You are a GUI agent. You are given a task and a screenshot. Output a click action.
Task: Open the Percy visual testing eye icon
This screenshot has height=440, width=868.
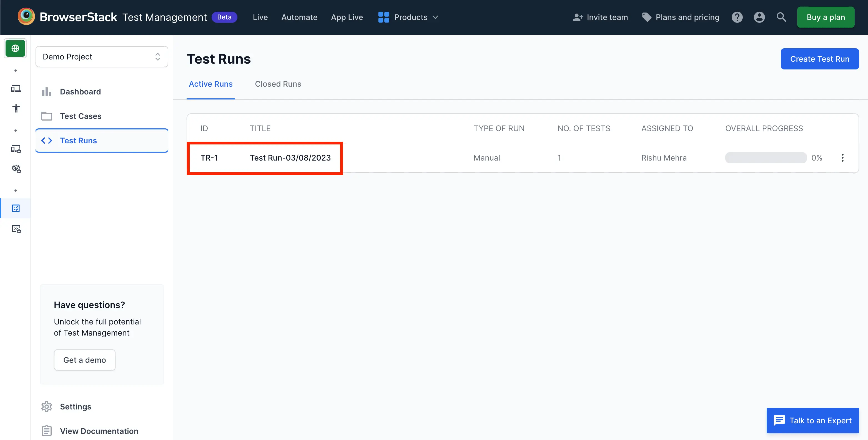(16, 169)
